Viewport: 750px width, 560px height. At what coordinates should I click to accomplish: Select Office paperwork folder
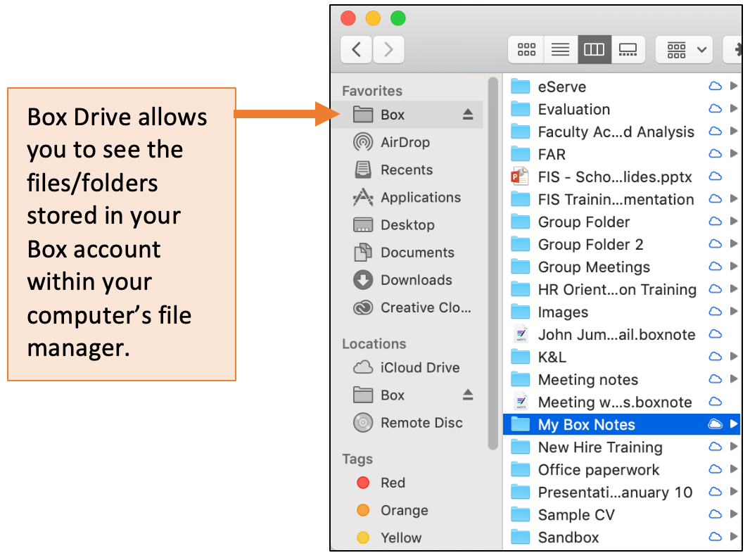tap(621, 470)
